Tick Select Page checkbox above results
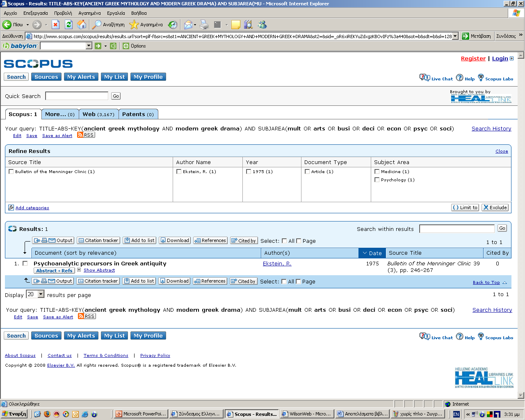The height and width of the screenshot is (420, 525). point(299,241)
